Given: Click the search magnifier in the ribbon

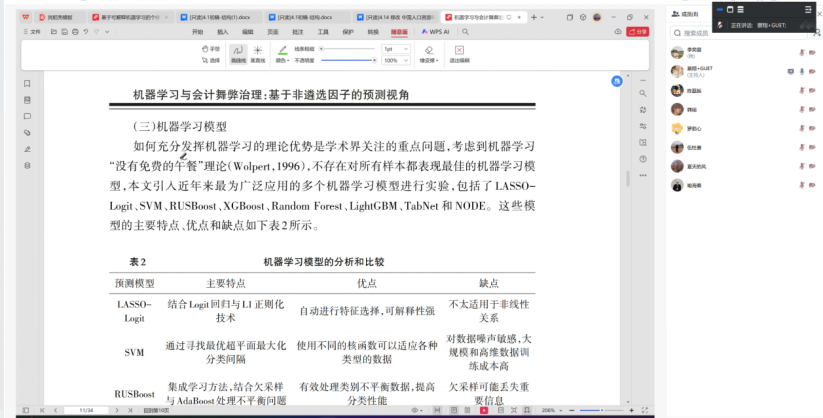Looking at the screenshot, I should point(465,32).
